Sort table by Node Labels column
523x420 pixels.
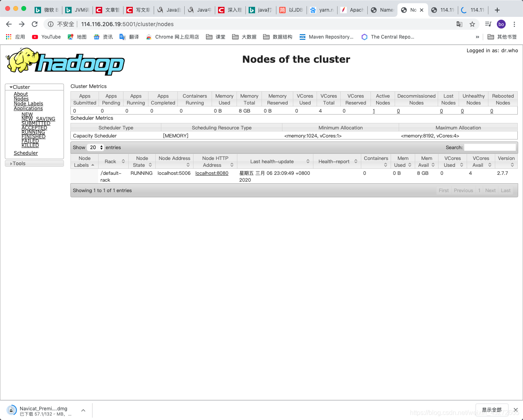point(84,162)
